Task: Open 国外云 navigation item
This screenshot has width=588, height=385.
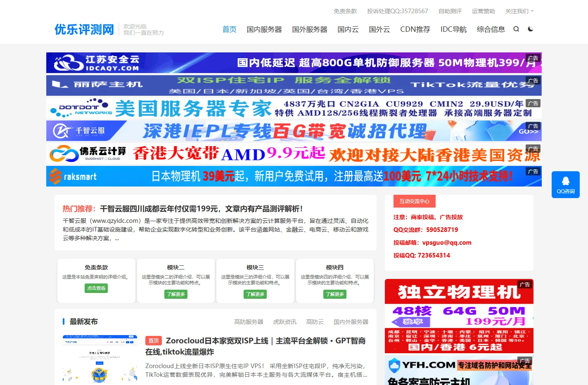Action: click(x=379, y=29)
